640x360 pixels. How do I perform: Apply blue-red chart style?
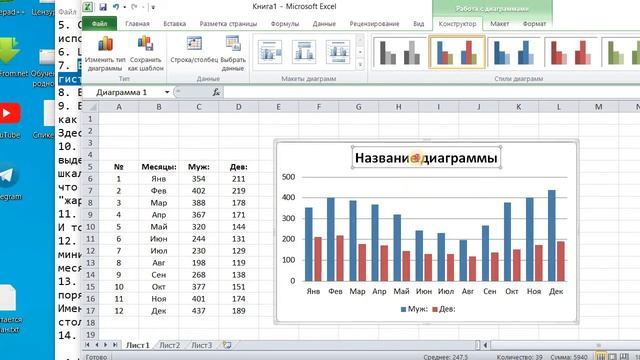(x=457, y=52)
